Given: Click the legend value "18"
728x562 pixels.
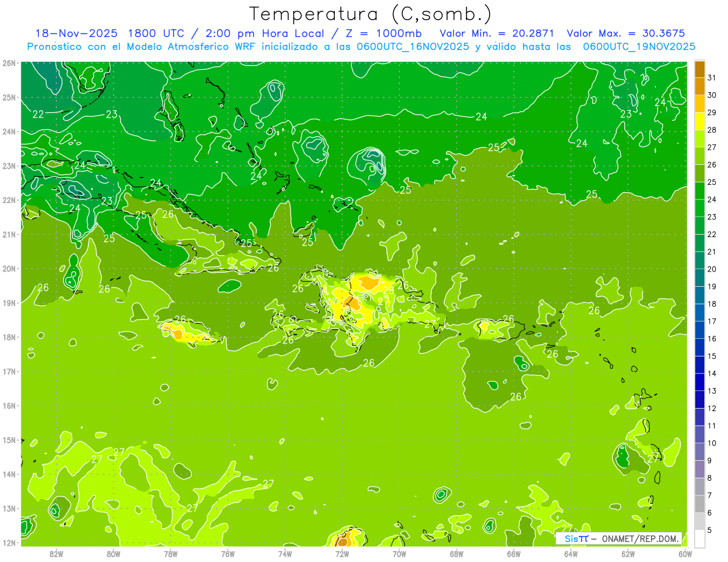Looking at the screenshot, I should pos(712,304).
